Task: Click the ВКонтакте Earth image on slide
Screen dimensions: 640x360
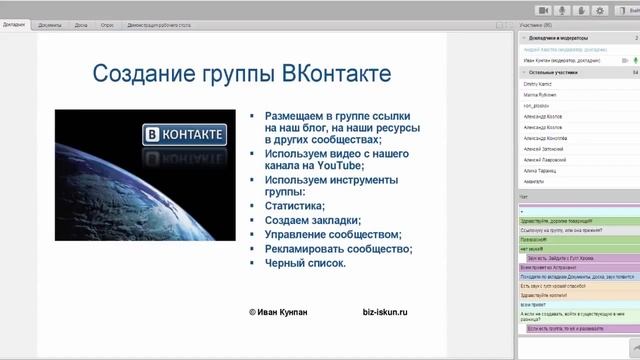Action: (x=145, y=175)
